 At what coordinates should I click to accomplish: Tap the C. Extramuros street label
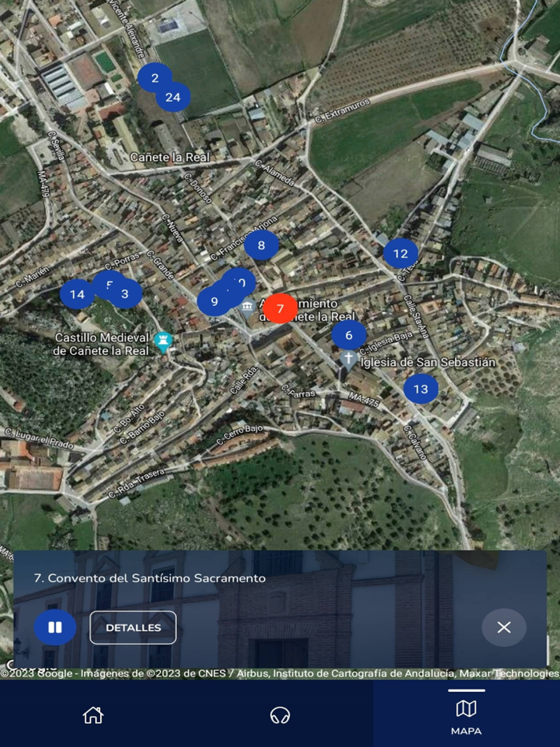342,111
